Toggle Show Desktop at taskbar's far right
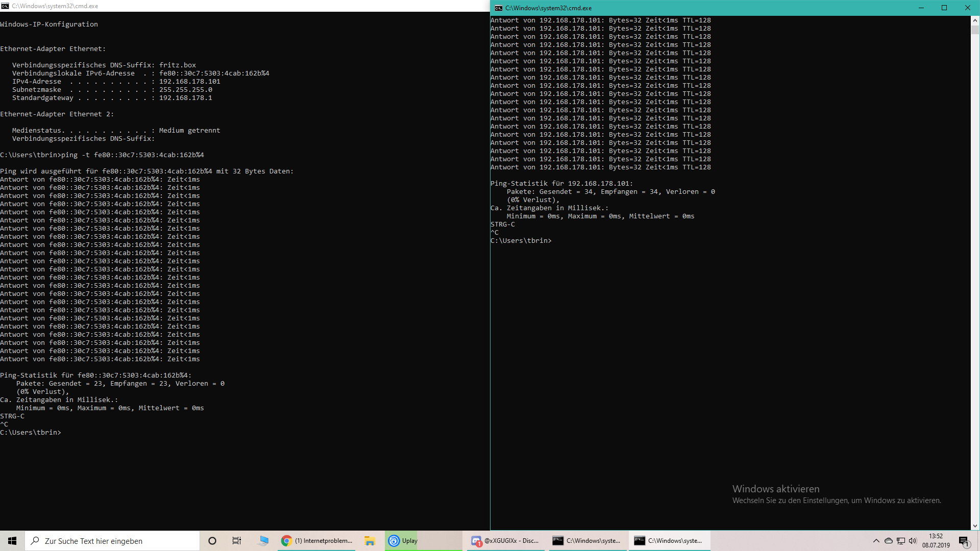The image size is (980, 551). (x=978, y=540)
